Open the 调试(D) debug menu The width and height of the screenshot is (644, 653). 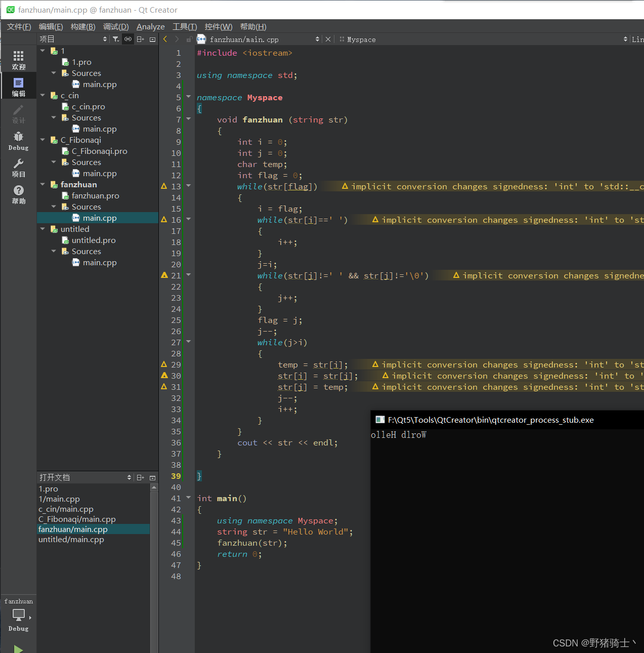(116, 27)
